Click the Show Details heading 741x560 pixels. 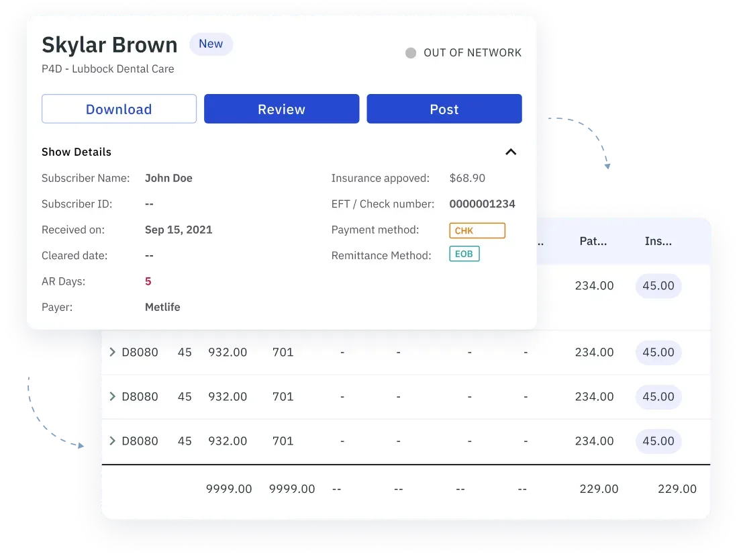[x=77, y=152]
